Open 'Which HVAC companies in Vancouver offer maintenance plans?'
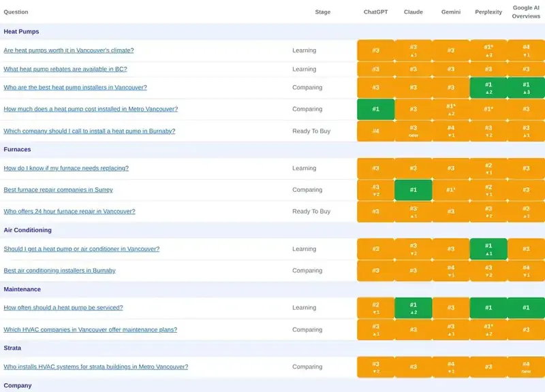 pyautogui.click(x=91, y=330)
